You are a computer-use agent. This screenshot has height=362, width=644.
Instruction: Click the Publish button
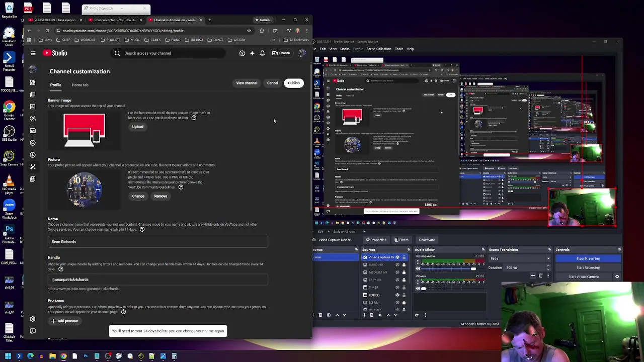tap(294, 83)
